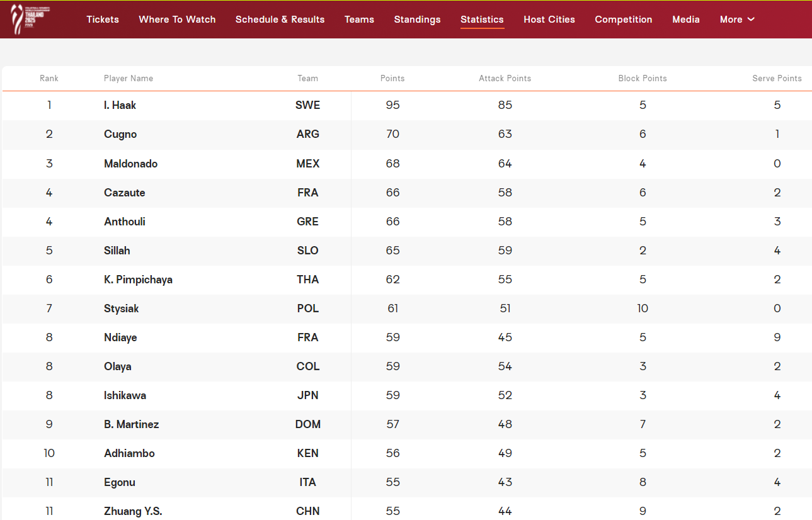Sort by the Points column header
The image size is (812, 520).
(x=392, y=79)
